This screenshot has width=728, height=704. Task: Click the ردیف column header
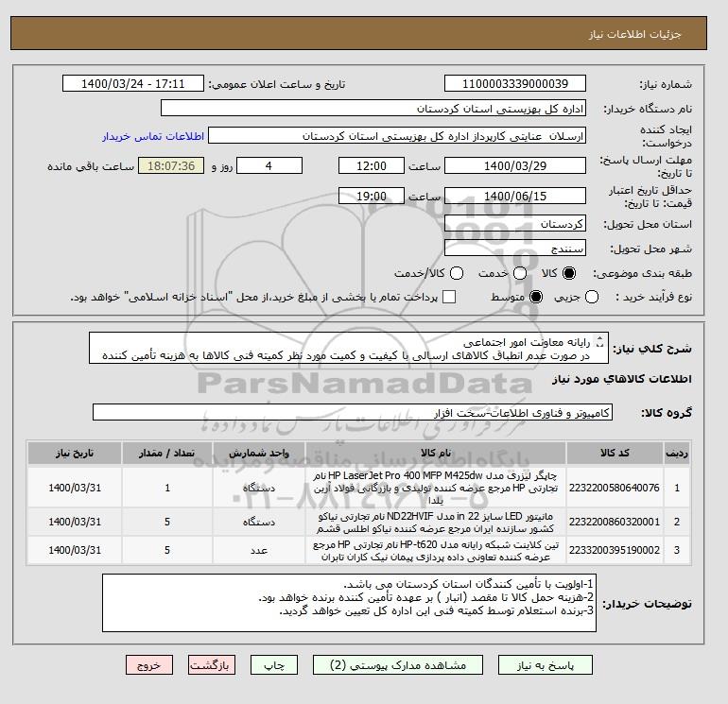click(677, 453)
